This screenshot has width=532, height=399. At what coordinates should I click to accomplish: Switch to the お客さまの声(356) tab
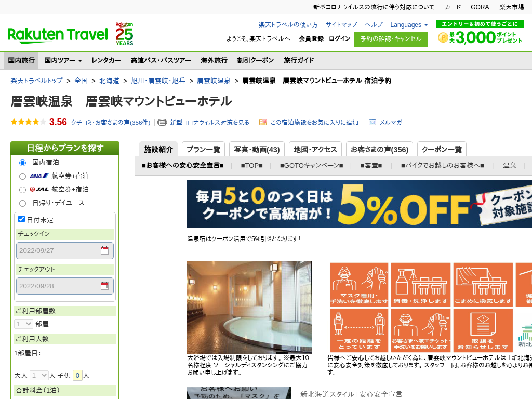[x=379, y=149]
